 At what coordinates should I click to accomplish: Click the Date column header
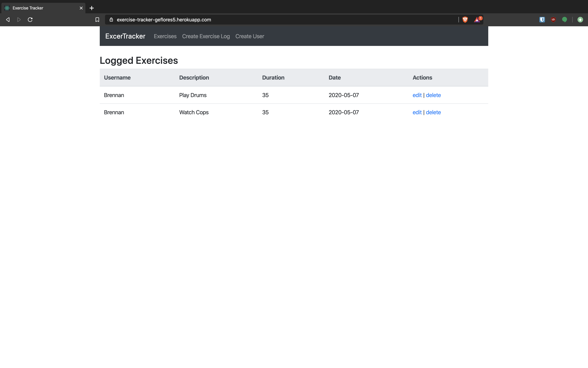(x=335, y=78)
